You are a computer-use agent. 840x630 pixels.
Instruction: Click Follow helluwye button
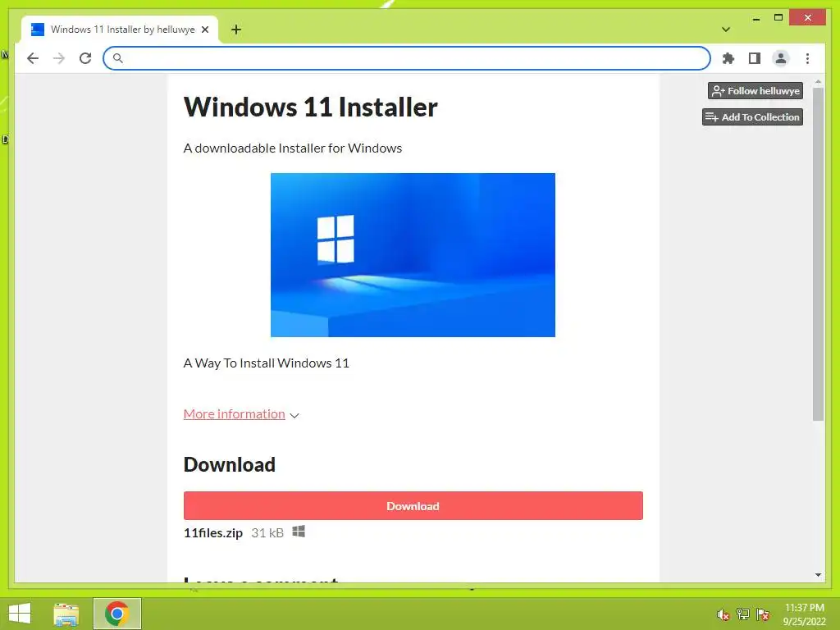pos(756,90)
